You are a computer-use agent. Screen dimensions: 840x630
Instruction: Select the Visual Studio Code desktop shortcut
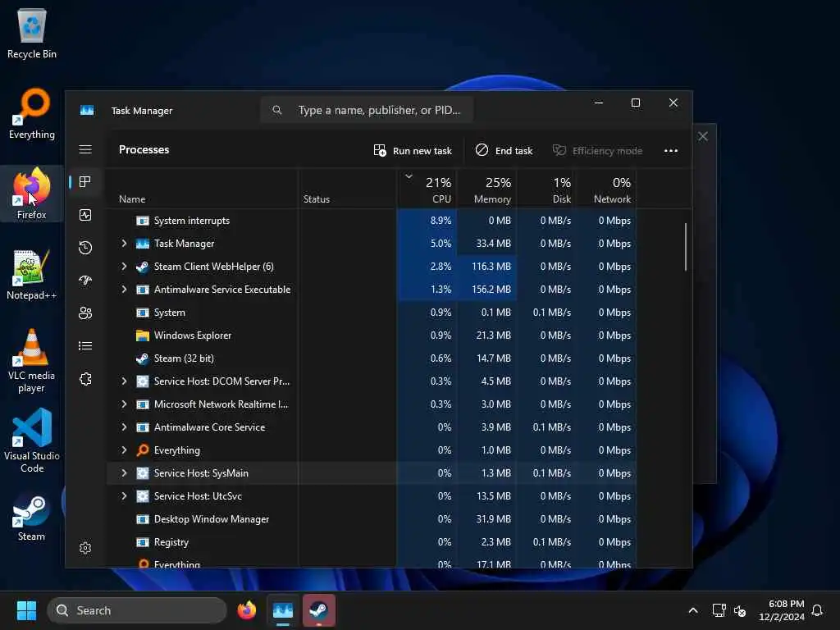coord(32,441)
